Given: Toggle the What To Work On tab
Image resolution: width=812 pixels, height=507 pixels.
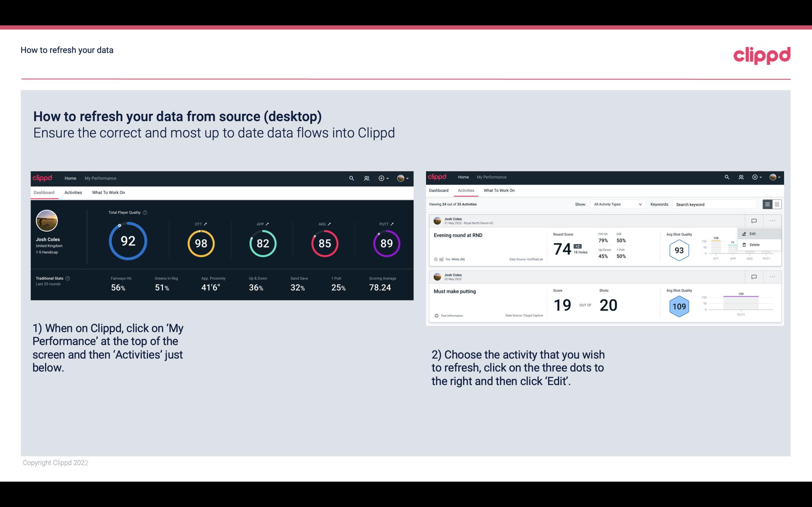Looking at the screenshot, I should (108, 192).
